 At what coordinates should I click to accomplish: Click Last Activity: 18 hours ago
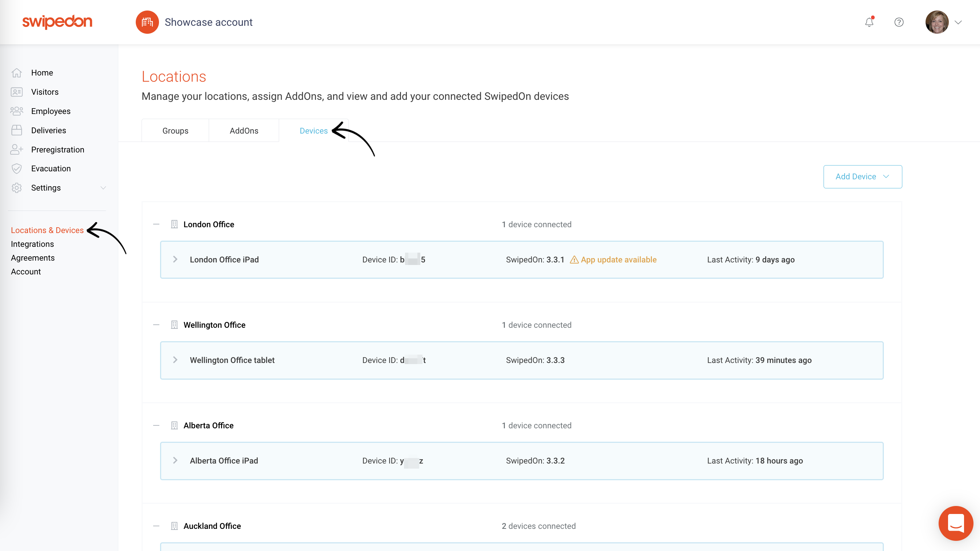point(755,460)
